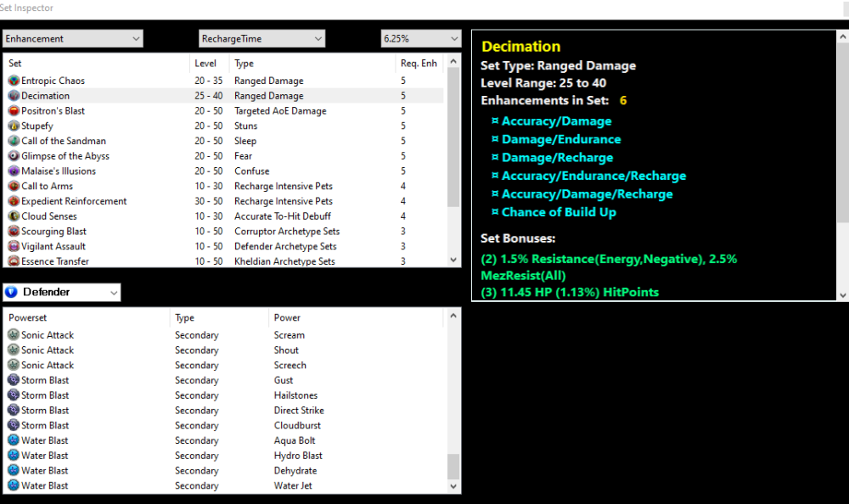Click the Entropic Chaos set icon
The width and height of the screenshot is (849, 504).
(14, 81)
